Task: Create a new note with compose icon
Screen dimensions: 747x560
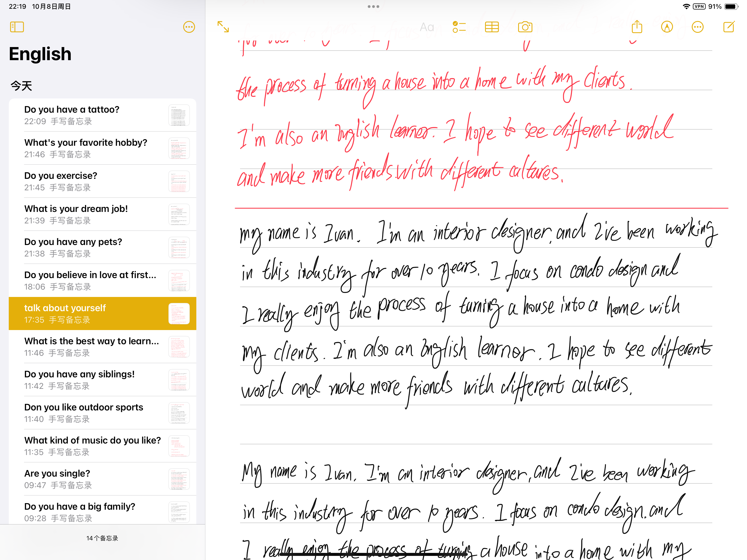Action: pyautogui.click(x=729, y=27)
